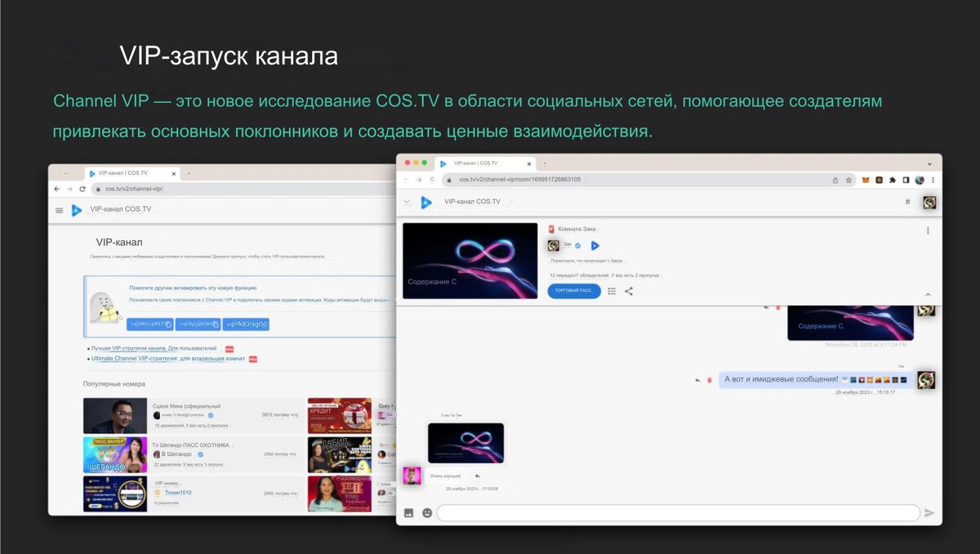Attach an image via chat image icon
This screenshot has height=554, width=980.
pos(408,513)
